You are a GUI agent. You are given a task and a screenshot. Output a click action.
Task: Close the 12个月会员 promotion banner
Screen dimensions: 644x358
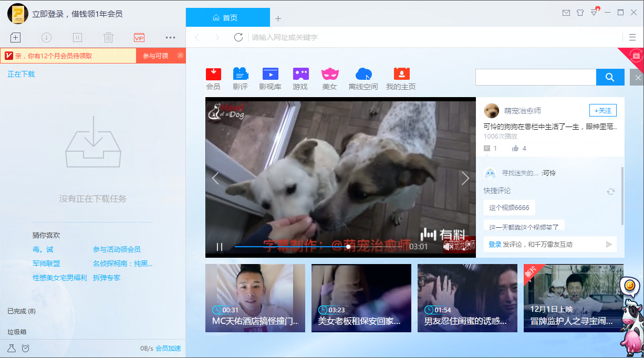[181, 56]
